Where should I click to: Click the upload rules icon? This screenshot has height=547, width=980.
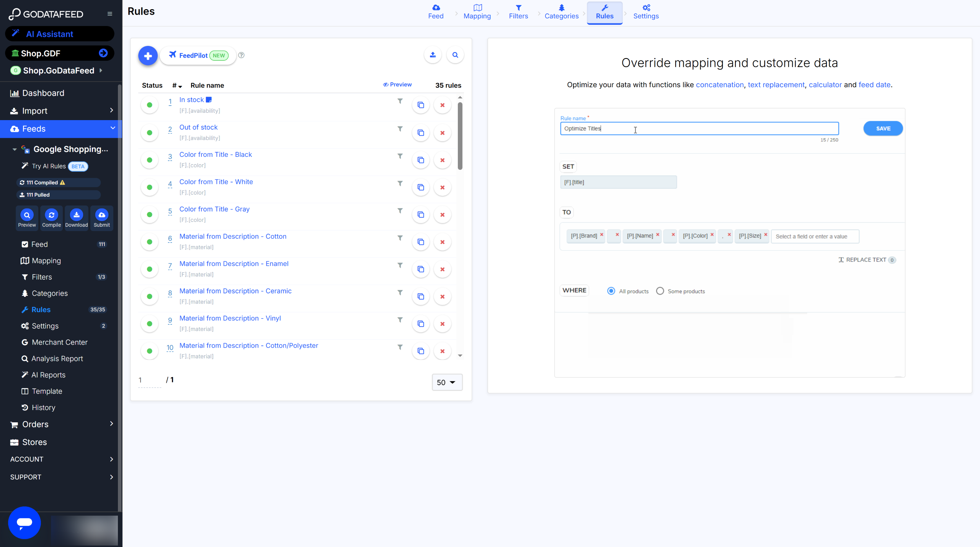tap(433, 55)
